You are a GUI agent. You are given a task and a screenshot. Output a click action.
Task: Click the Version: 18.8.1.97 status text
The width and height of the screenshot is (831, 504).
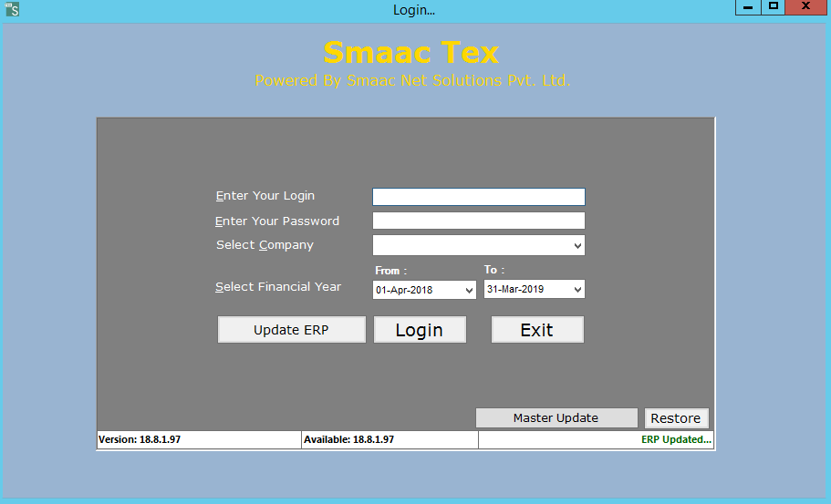click(140, 439)
